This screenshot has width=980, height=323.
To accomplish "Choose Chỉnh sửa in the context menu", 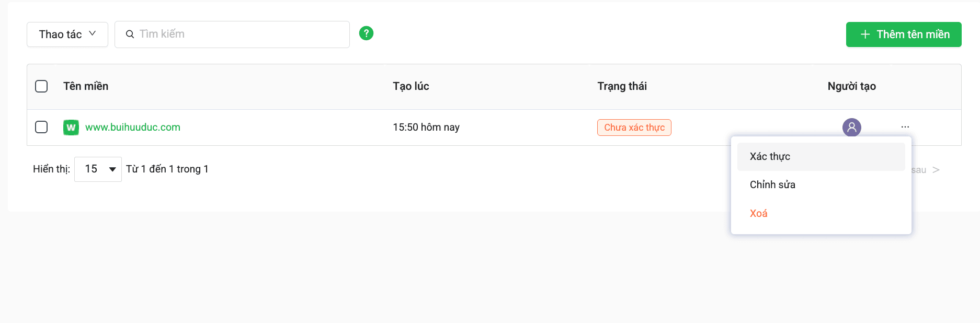I will (x=772, y=184).
